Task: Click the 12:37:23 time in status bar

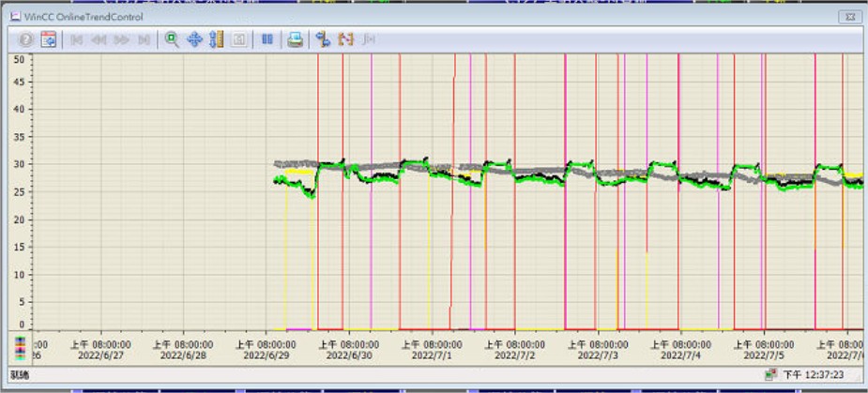Action: tap(816, 374)
